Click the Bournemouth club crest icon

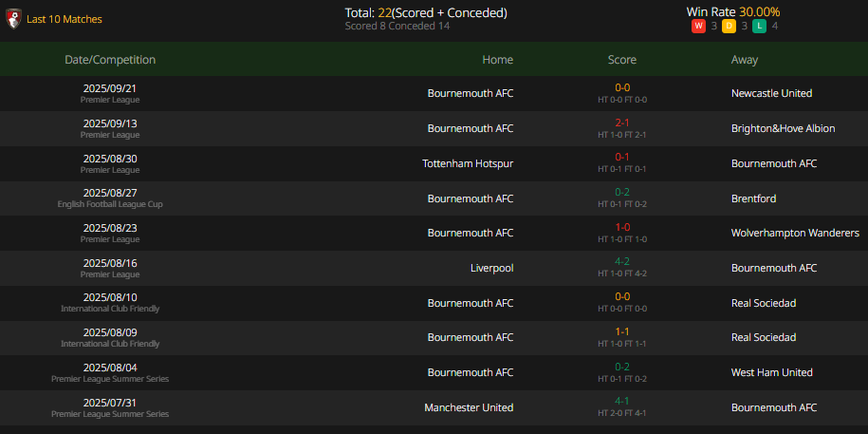13,19
